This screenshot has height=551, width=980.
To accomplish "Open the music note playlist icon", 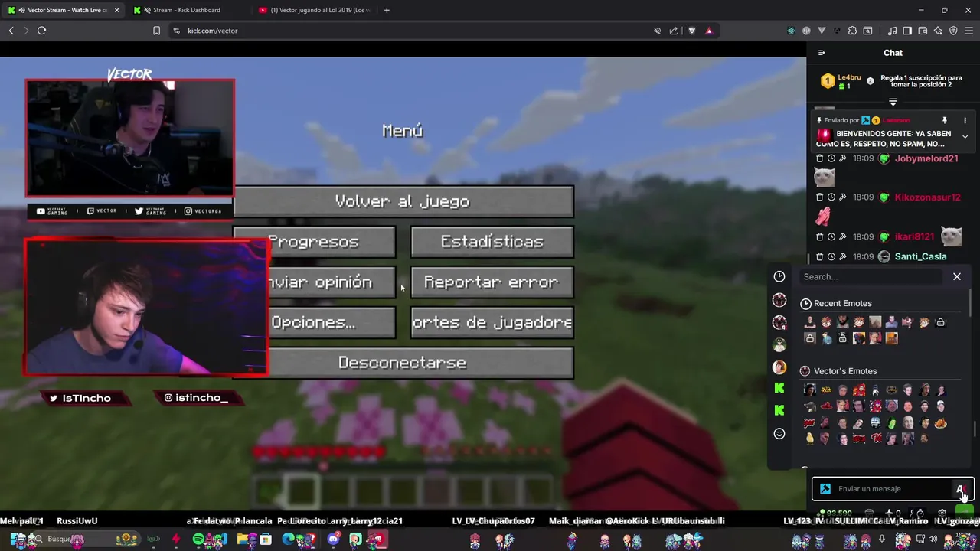I will pyautogui.click(x=892, y=31).
